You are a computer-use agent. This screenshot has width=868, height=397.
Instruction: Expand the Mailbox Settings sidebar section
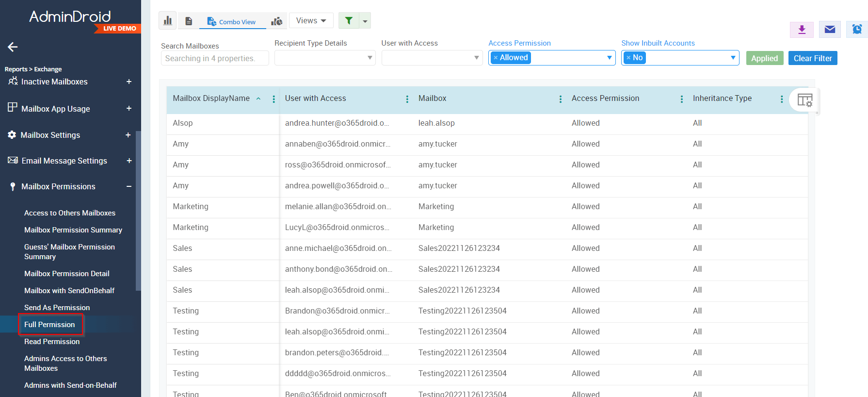[128, 135]
